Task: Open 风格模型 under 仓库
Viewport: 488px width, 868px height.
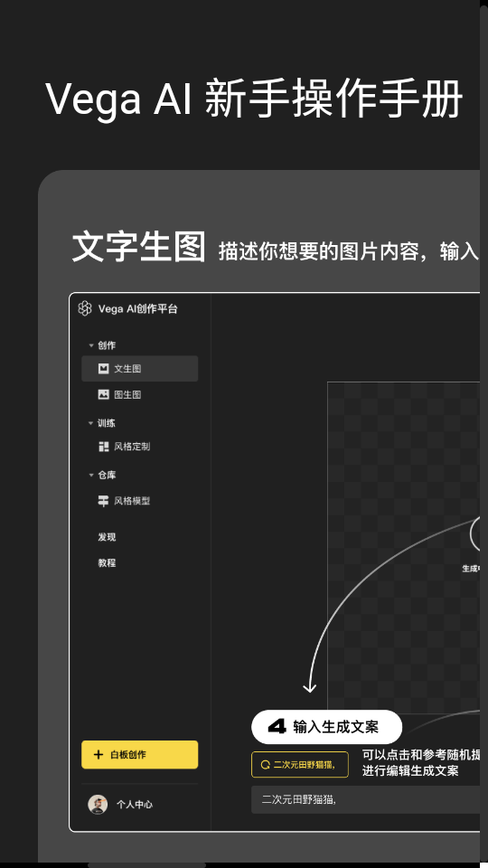Action: [132, 501]
